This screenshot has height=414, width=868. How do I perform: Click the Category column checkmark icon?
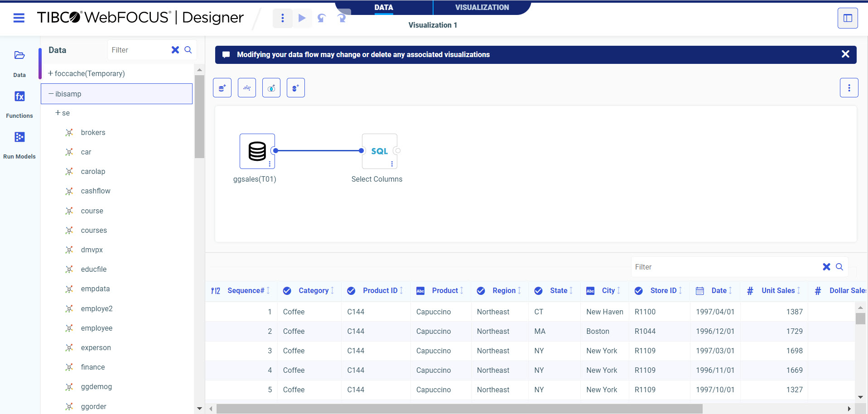287,291
